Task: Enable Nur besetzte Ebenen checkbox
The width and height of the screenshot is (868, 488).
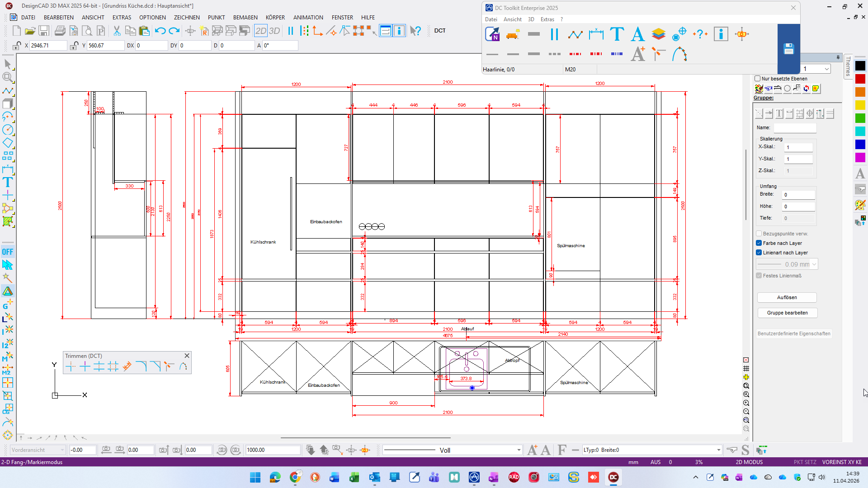Action: 758,79
